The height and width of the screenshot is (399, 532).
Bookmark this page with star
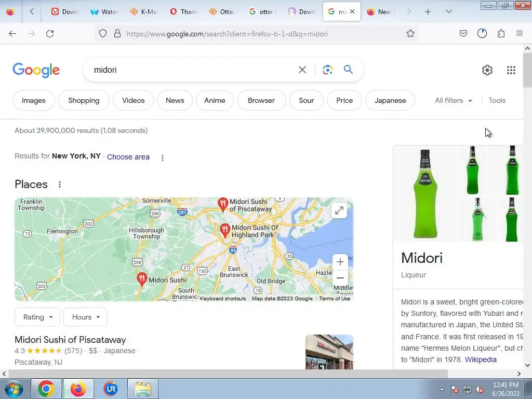click(x=410, y=34)
